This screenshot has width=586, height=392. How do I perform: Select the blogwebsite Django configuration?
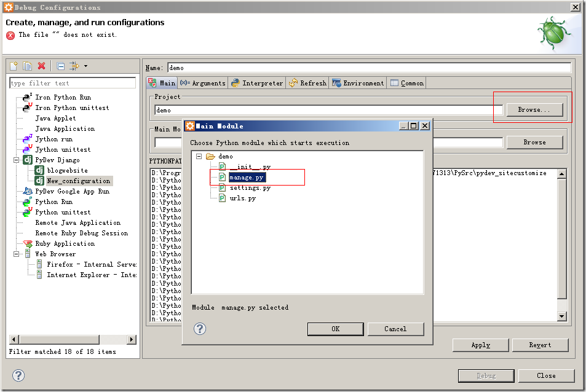pos(67,170)
